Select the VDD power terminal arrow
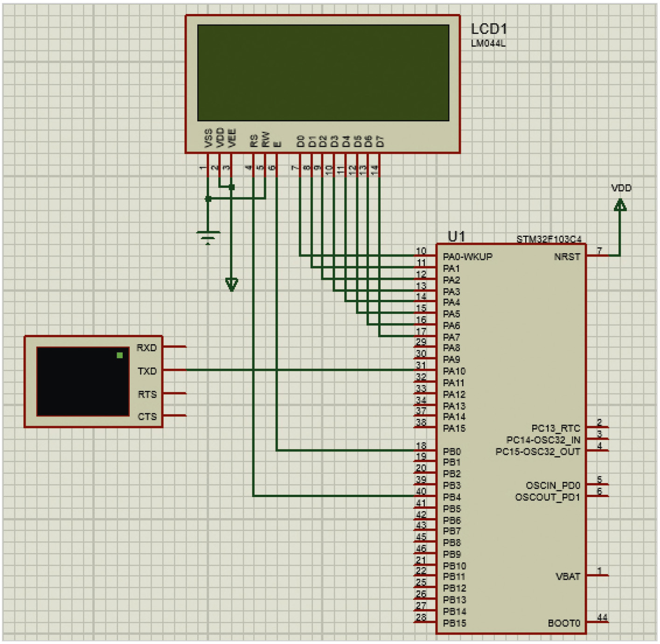The image size is (660, 644). (620, 204)
